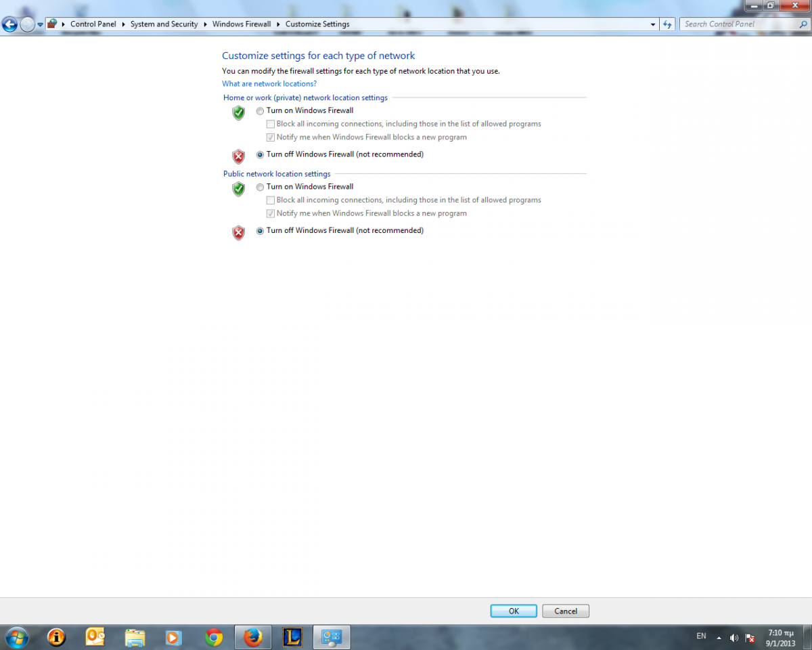Click Public network location settings label
812x650 pixels.
277,174
